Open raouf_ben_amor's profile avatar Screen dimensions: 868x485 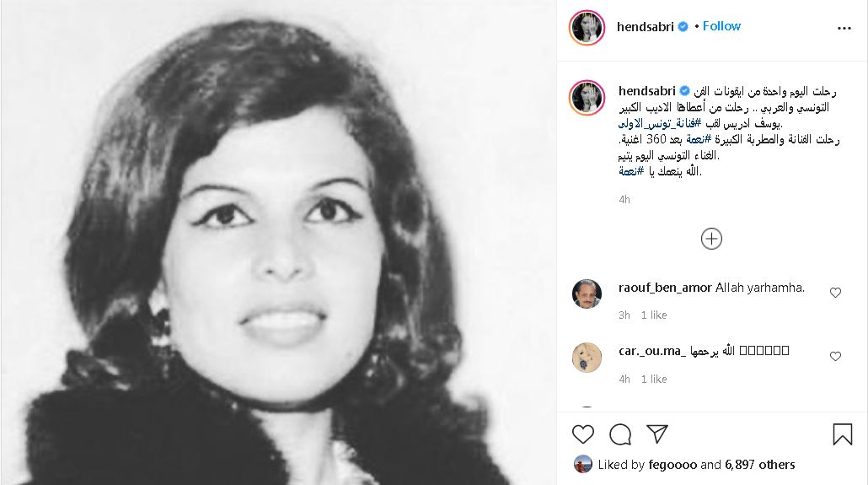coord(587,294)
